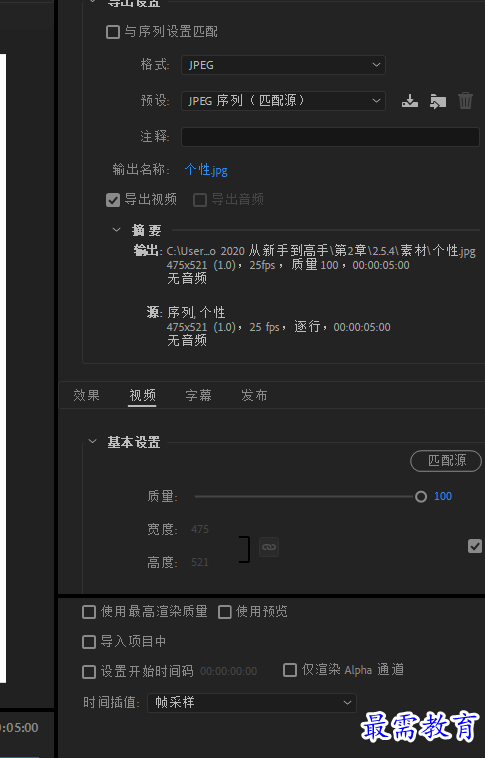485x758 pixels.
Task: Uncheck the 导出视频 checkbox
Action: point(113,200)
